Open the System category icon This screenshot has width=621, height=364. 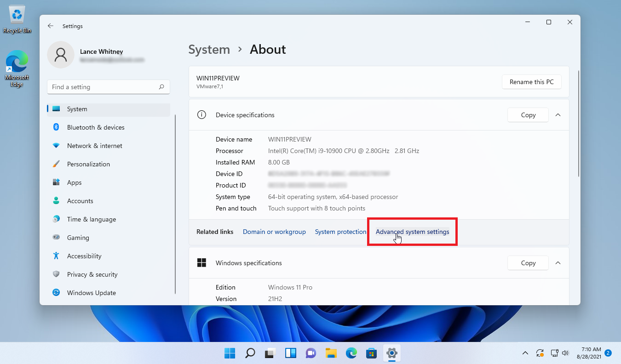click(x=56, y=109)
